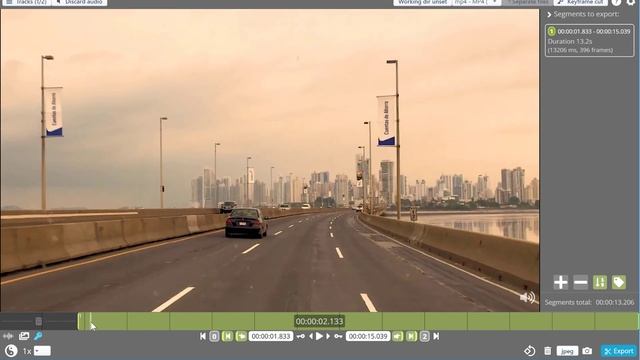
Task: Open the mp4 output format dropdown
Action: (476, 2)
